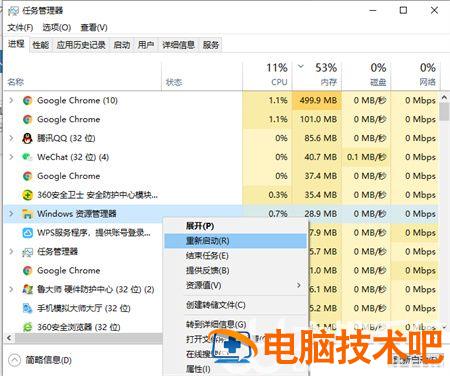Expand the 鲁大师 硬件防护中心 process group
The width and height of the screenshot is (450, 376).
pos(11,289)
